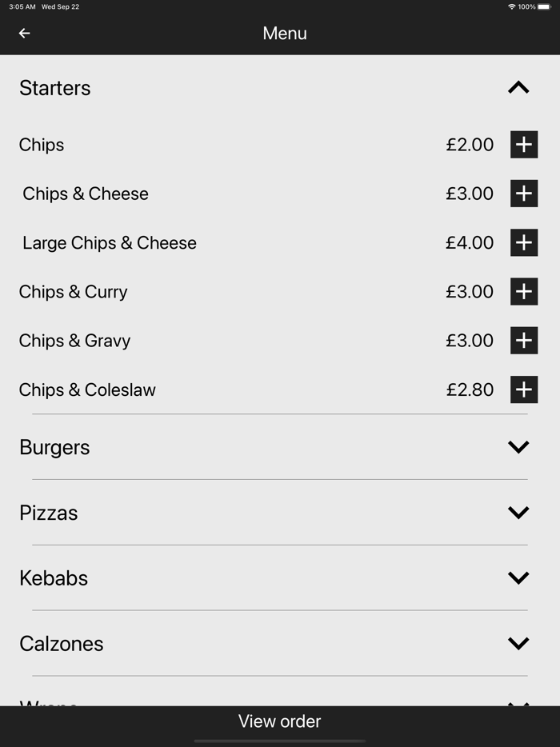Tap the Starters heading text

pyautogui.click(x=54, y=88)
